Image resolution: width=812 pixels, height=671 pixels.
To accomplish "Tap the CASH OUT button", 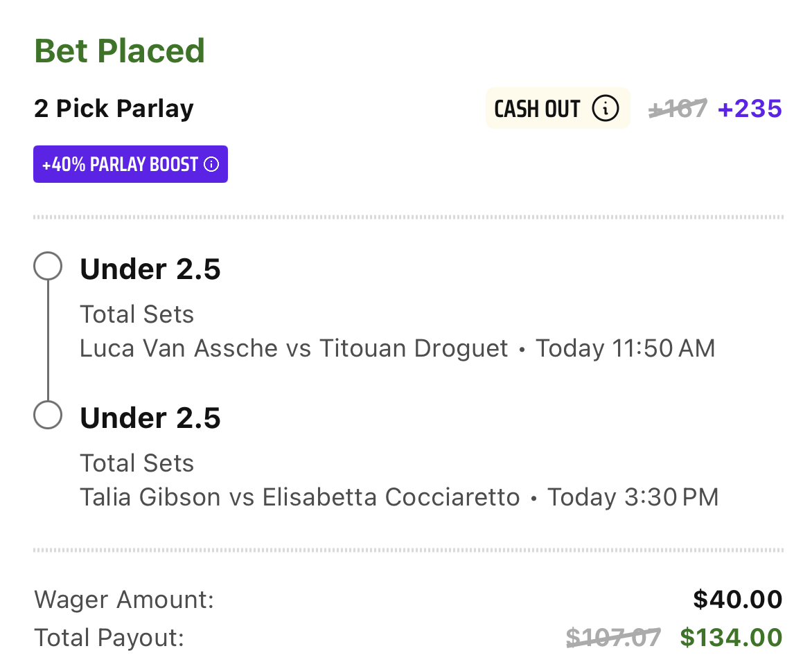I will point(558,109).
